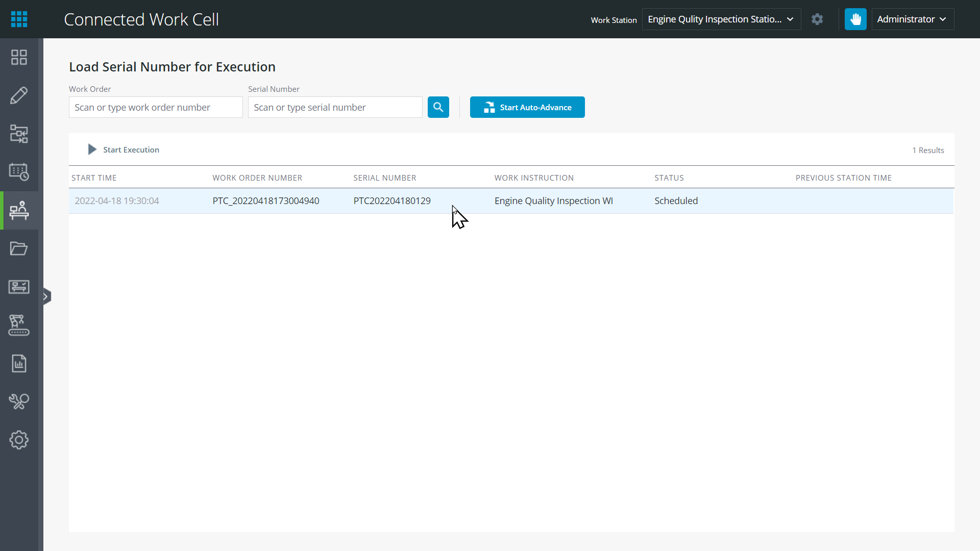980x551 pixels.
Task: Sort by SERIAL NUMBER column header
Action: 385,178
